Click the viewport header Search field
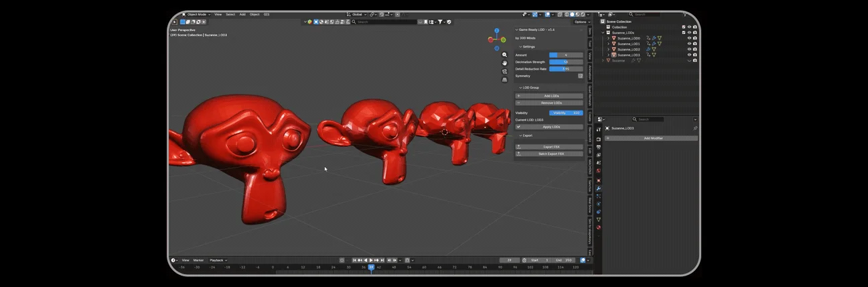868x287 pixels. 384,22
